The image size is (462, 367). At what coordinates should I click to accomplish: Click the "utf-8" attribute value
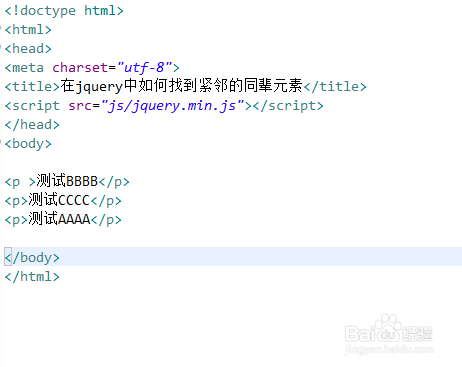145,68
